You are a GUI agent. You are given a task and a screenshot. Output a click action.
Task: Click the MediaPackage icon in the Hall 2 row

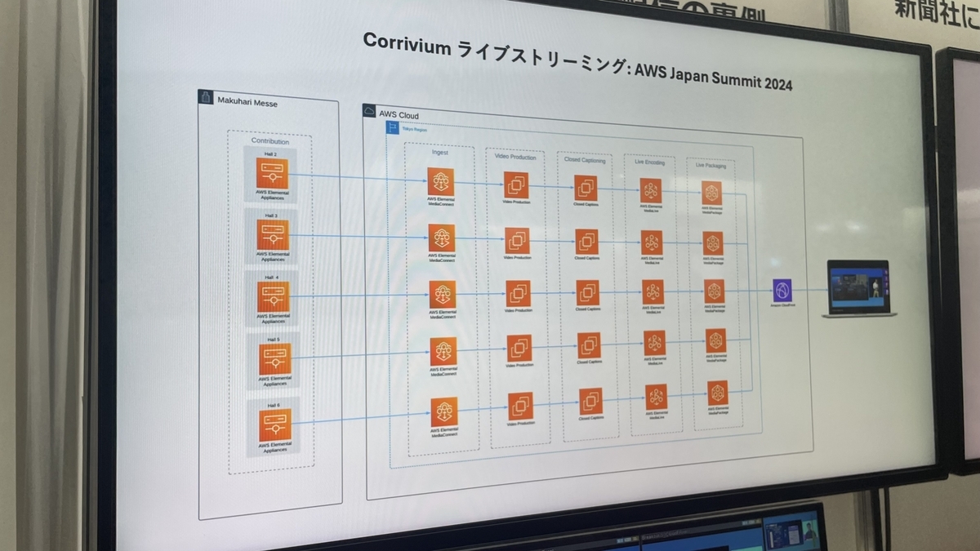pyautogui.click(x=711, y=193)
